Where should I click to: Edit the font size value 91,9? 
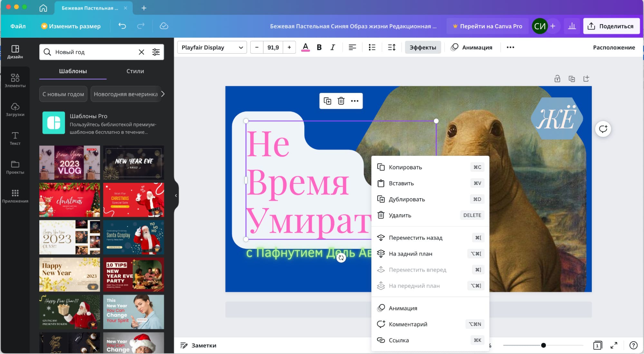pos(273,47)
